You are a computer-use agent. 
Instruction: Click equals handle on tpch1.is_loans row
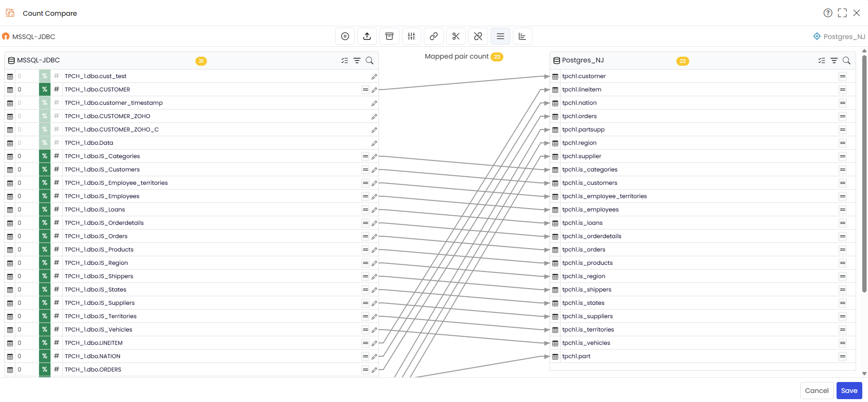843,223
